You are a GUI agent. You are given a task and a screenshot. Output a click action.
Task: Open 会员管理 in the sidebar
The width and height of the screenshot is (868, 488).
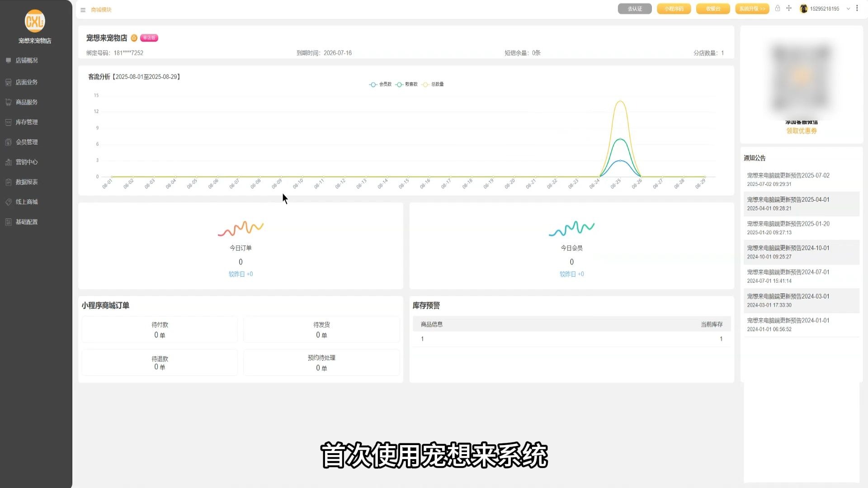[27, 142]
